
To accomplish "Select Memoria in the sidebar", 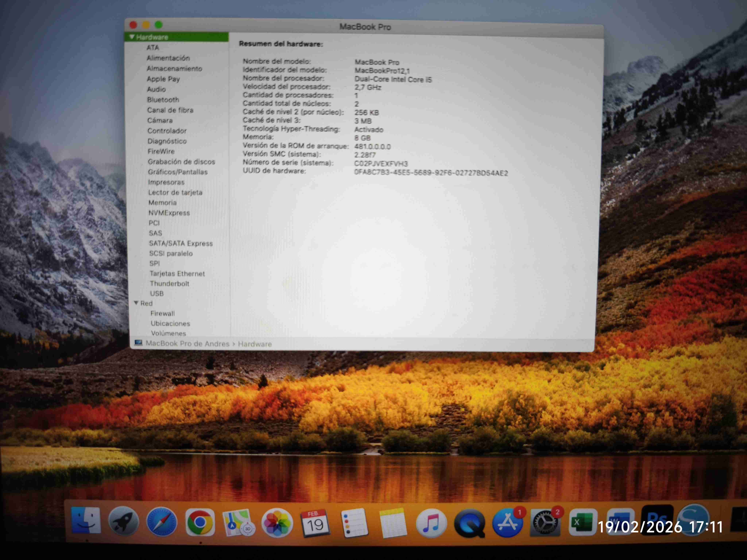I will 162,203.
